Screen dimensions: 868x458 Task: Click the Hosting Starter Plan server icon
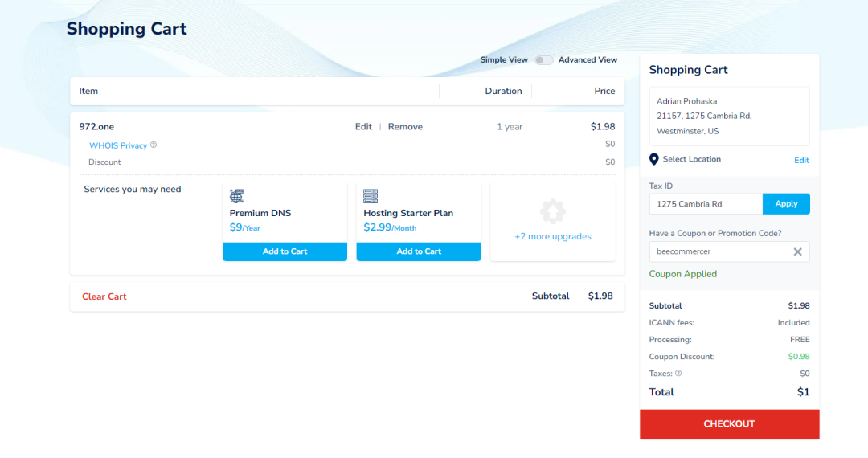click(x=371, y=196)
